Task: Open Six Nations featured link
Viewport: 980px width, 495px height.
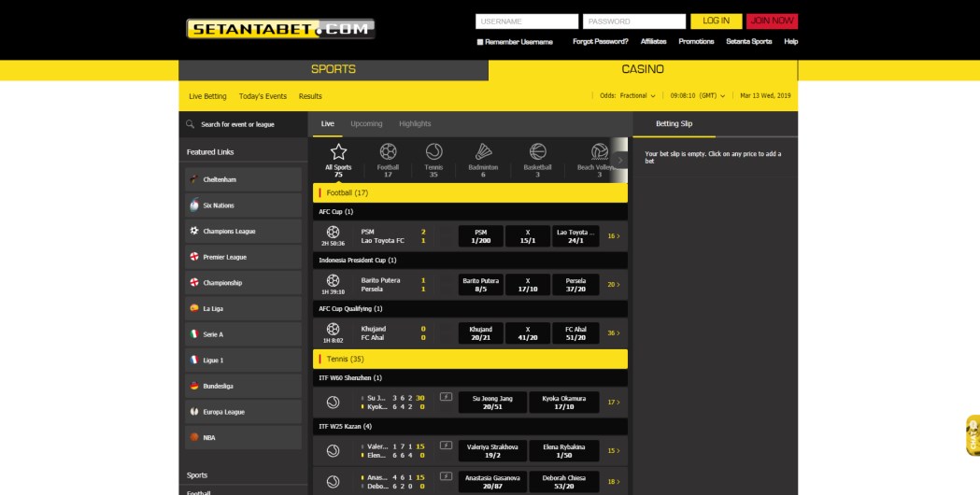Action: pyautogui.click(x=243, y=205)
